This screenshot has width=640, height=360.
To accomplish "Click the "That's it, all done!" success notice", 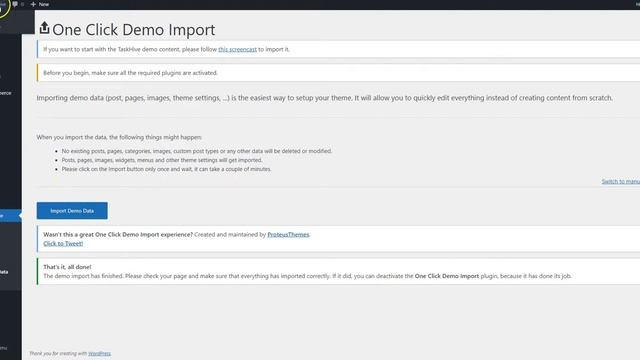I will (x=338, y=271).
